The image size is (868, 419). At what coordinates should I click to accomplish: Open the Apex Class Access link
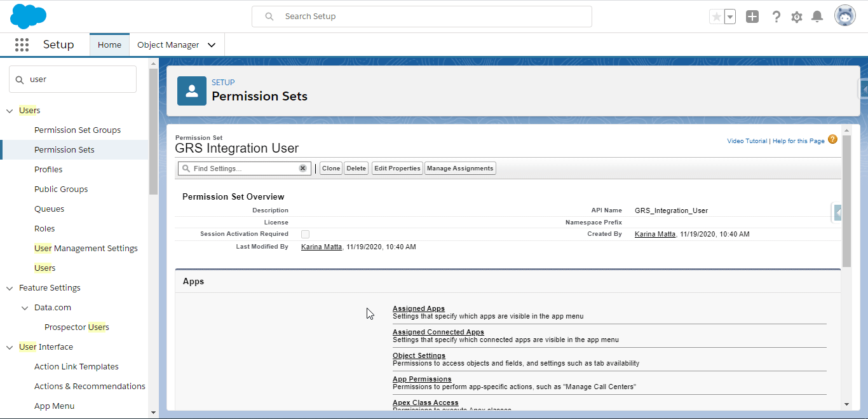pyautogui.click(x=426, y=403)
